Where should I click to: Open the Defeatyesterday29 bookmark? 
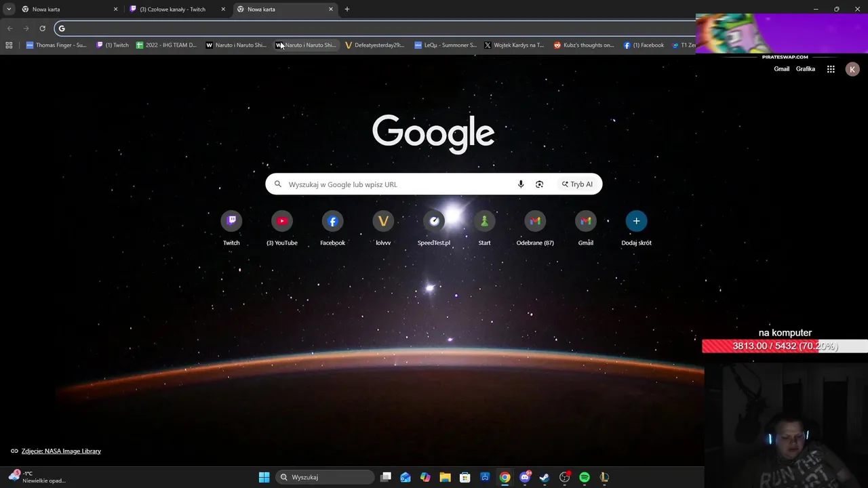pyautogui.click(x=374, y=45)
